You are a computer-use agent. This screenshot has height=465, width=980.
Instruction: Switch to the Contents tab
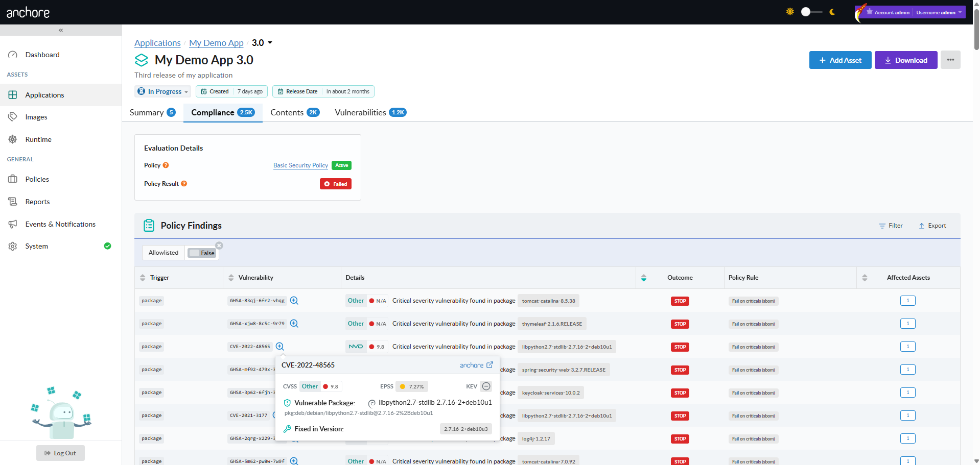(295, 112)
